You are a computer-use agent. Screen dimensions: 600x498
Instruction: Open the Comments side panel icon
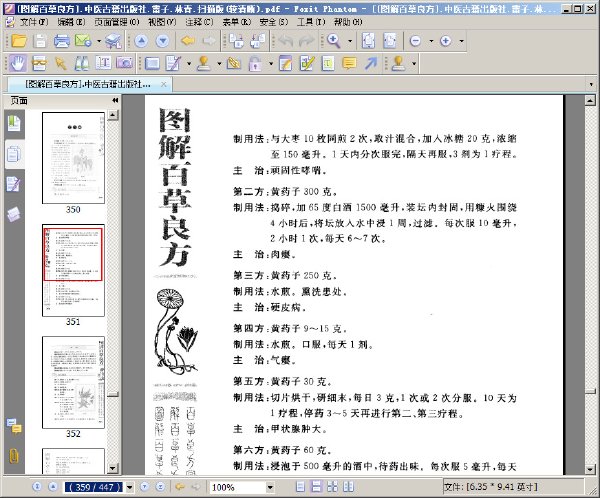coord(14,426)
